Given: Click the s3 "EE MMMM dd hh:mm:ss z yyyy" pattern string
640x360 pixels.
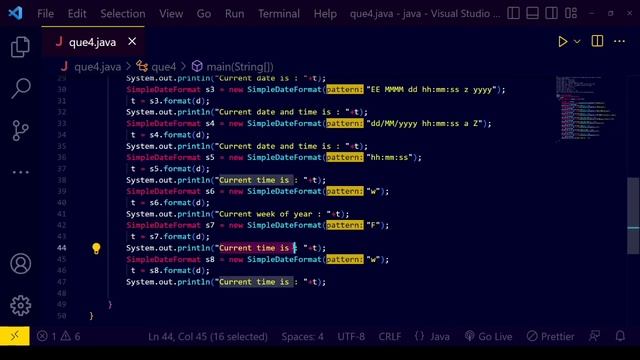Looking at the screenshot, I should coord(432,89).
